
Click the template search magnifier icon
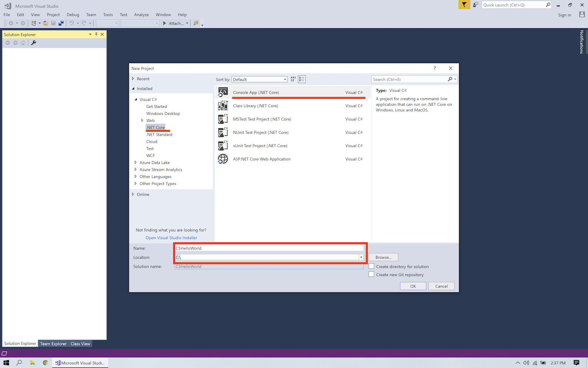450,79
